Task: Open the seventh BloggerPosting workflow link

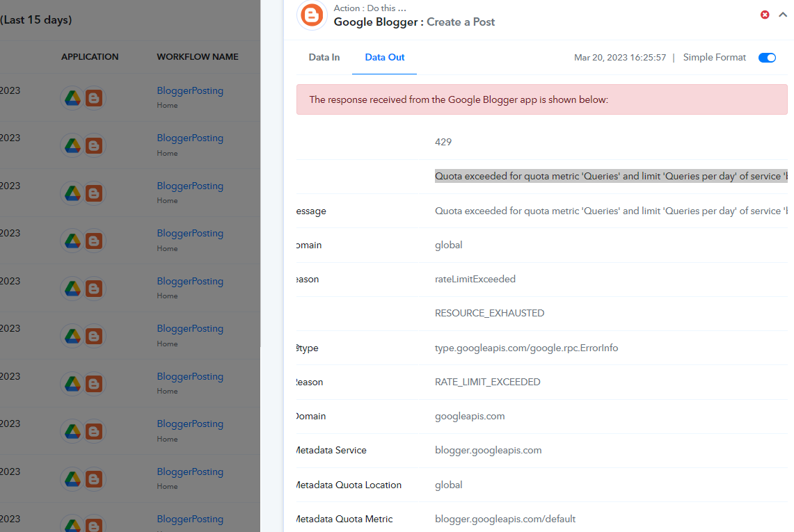Action: click(190, 377)
